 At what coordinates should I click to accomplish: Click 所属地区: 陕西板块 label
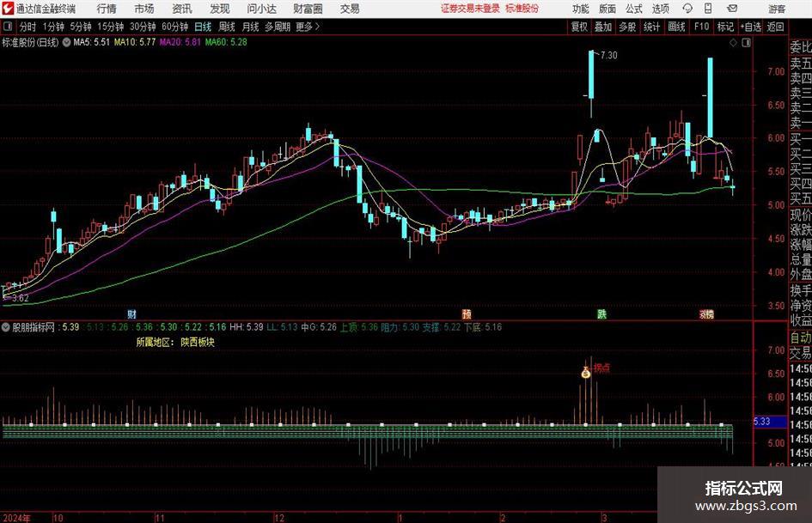175,343
